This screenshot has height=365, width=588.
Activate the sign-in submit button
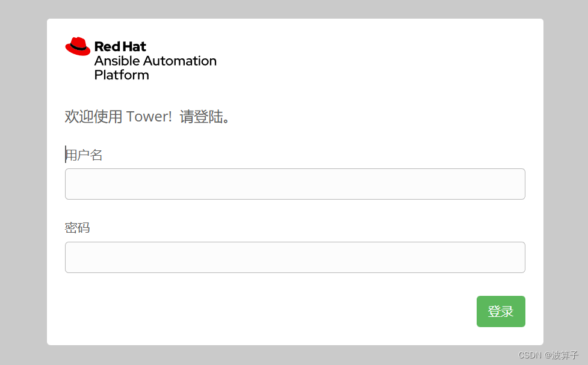click(x=500, y=311)
